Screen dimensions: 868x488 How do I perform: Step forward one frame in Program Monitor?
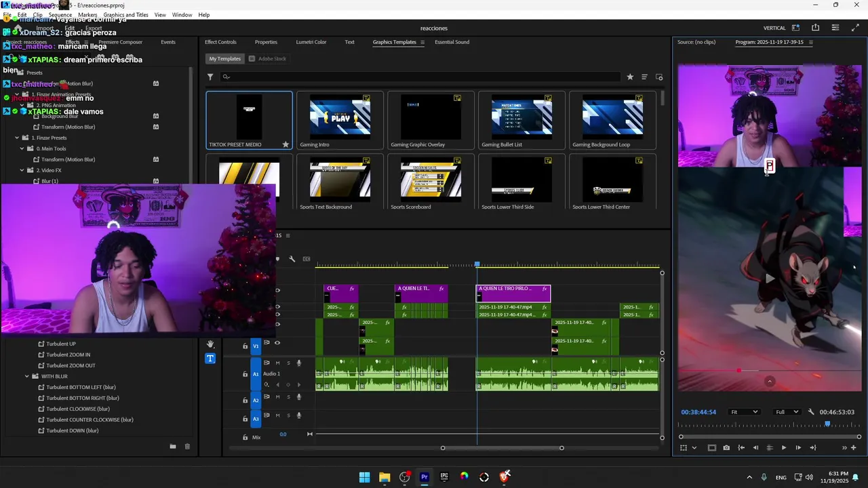click(798, 447)
